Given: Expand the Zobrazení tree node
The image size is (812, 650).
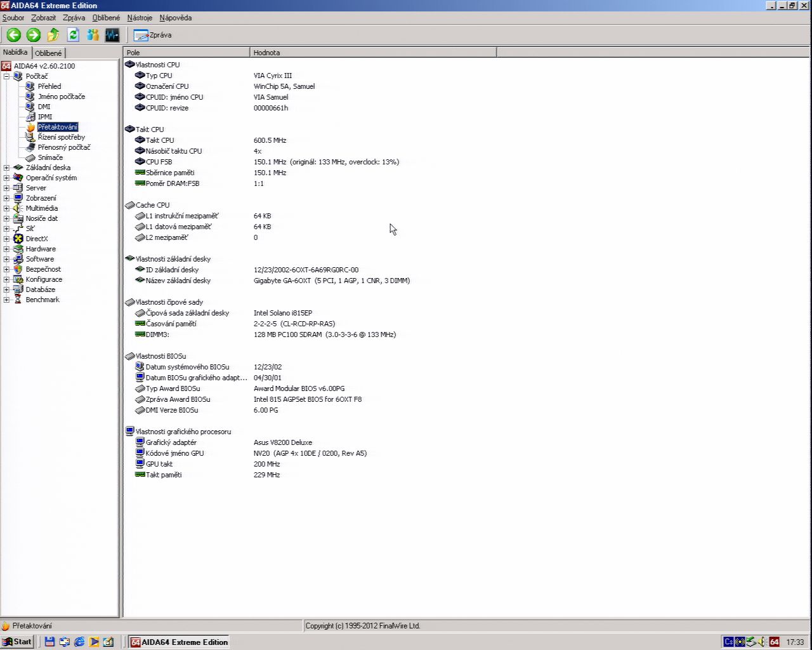Looking at the screenshot, I should pos(6,198).
